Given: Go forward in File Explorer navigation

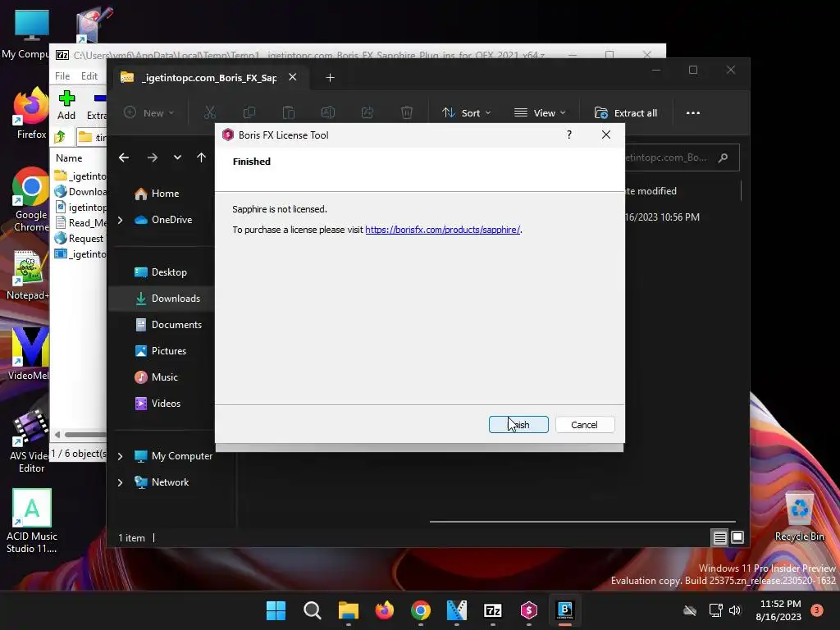Looking at the screenshot, I should 153,157.
